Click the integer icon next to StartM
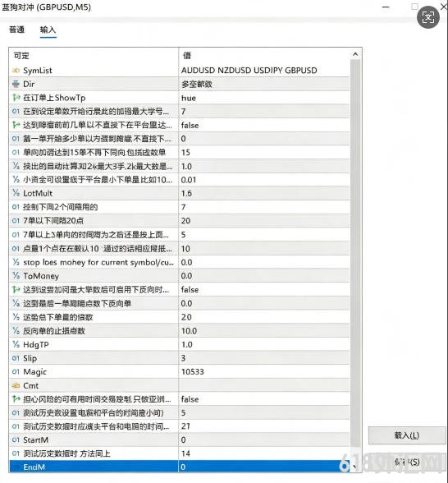 (16, 439)
